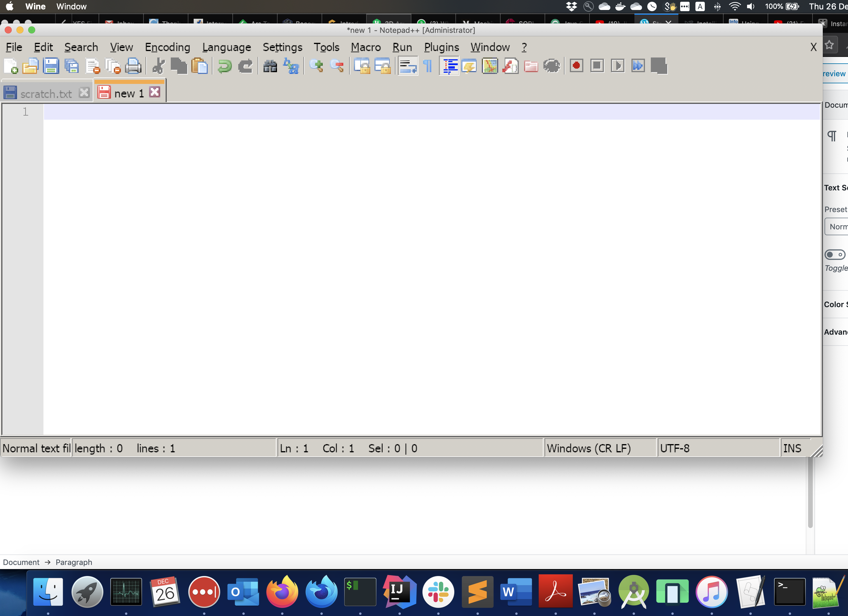The image size is (848, 616).
Task: Click the UTF-8 encoding status field
Action: [718, 448]
